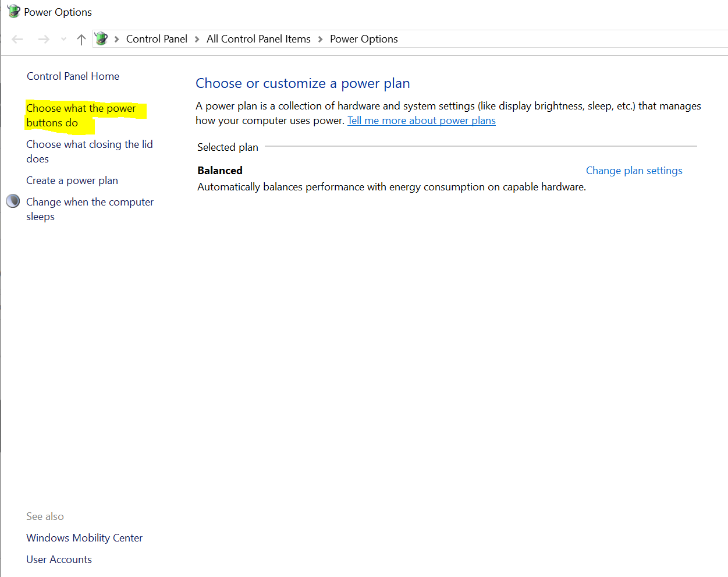Screen dimensions: 728x577
Task: Select All Control Panel Items breadcrumb
Action: pyautogui.click(x=258, y=39)
